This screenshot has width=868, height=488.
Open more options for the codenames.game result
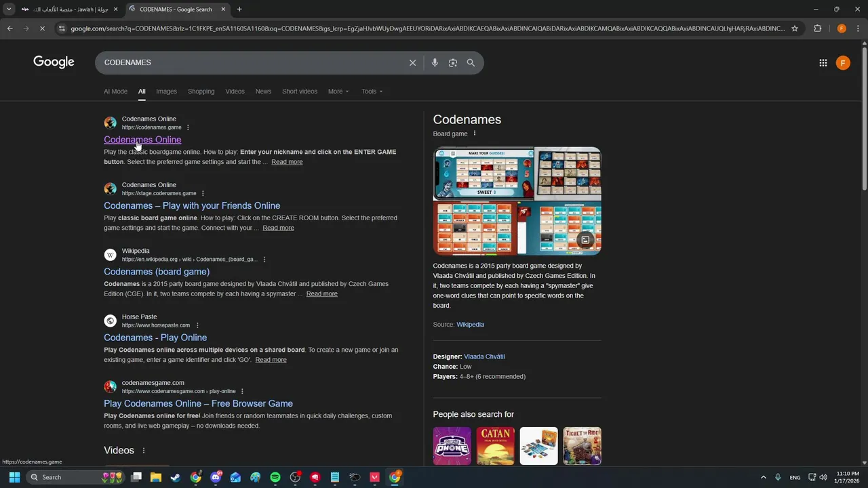188,127
